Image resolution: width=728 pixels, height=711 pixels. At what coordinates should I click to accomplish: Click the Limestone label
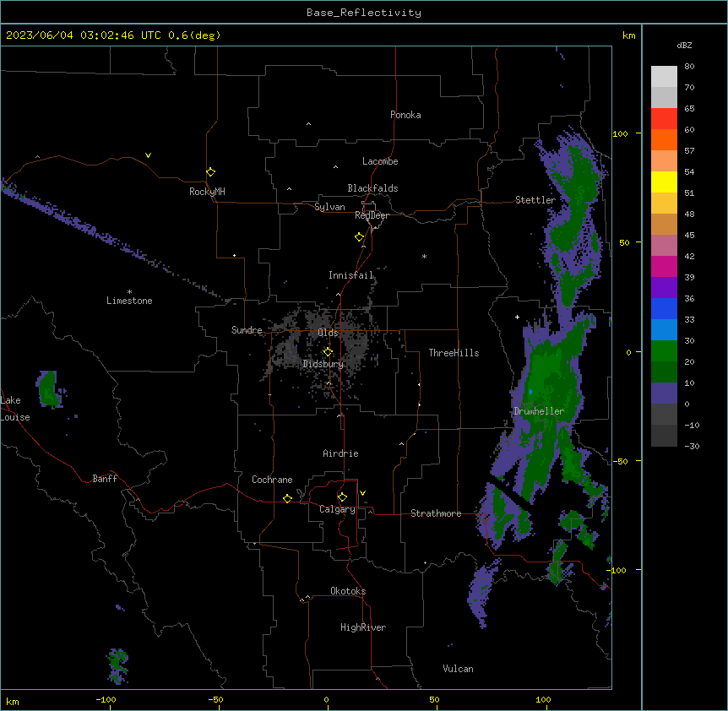pos(129,301)
